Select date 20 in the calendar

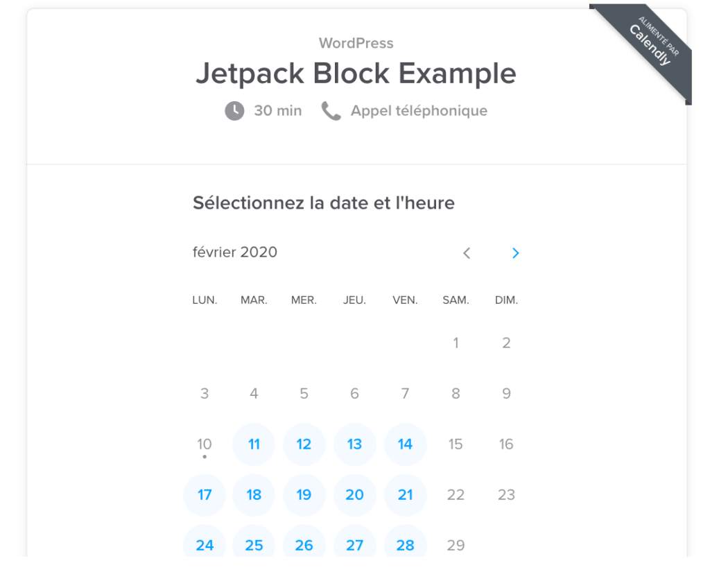355,495
